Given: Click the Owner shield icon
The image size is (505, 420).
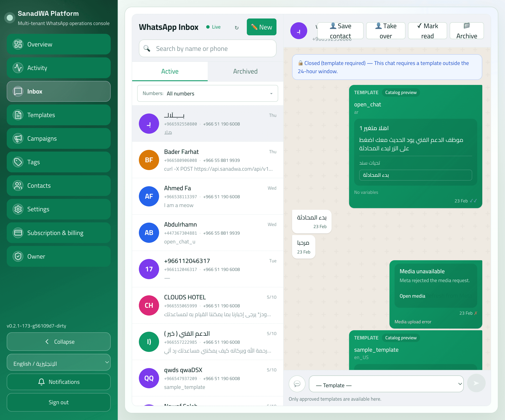Looking at the screenshot, I should click(18, 256).
